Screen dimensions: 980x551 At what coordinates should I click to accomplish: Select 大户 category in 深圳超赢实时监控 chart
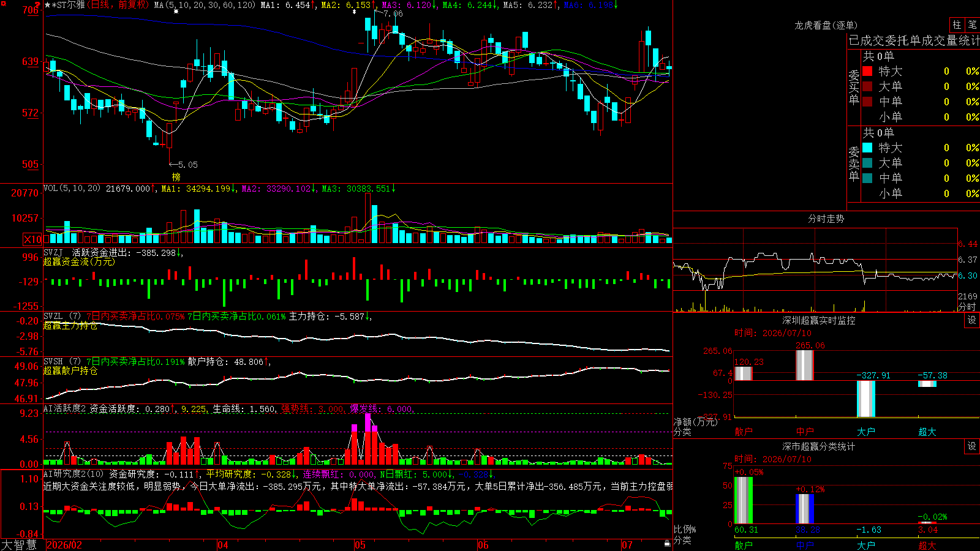866,432
